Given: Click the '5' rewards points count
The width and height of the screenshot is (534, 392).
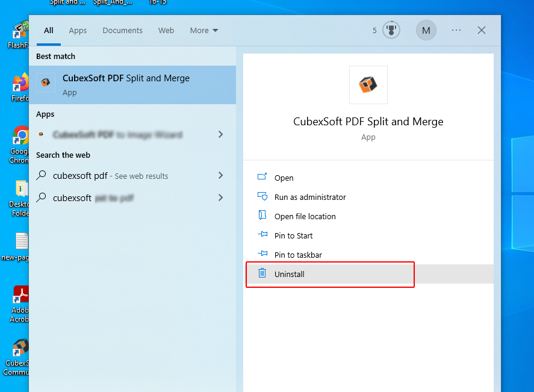Looking at the screenshot, I should (374, 31).
